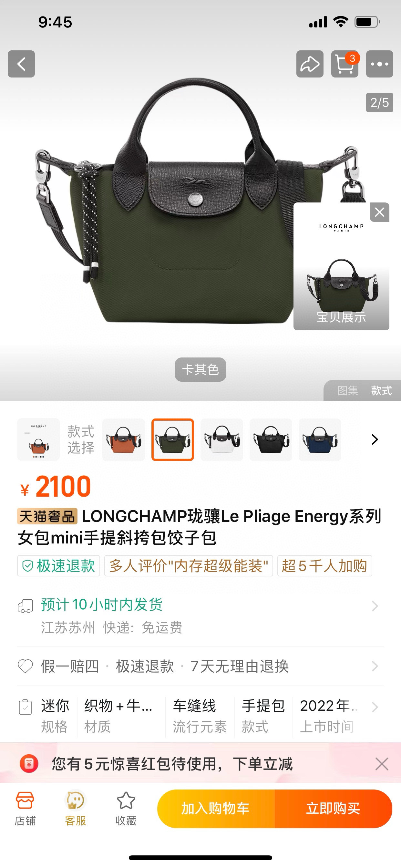Screen dimensions: 401x868
Task: Select the navy blue bag variant
Action: coord(320,439)
